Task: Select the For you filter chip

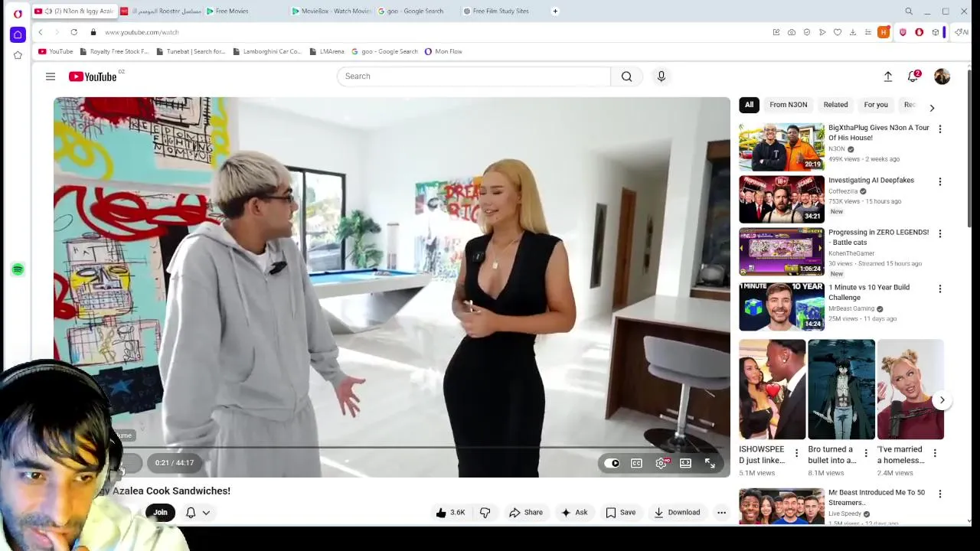Action: click(876, 105)
